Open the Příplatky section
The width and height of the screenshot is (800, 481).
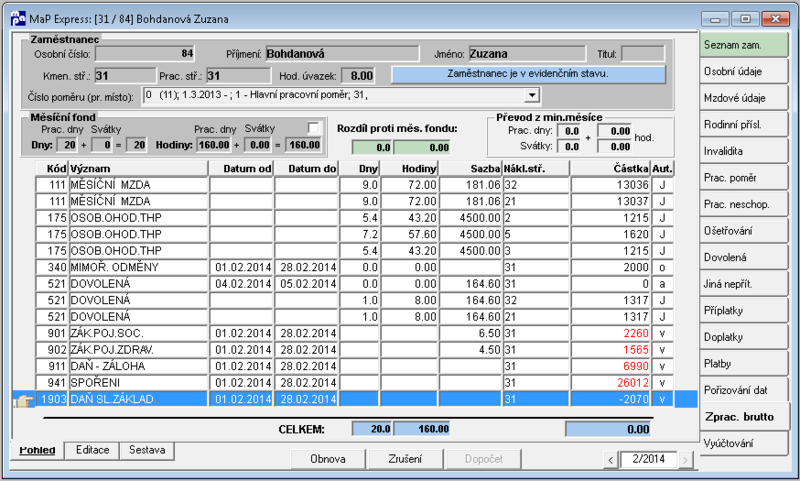[743, 310]
